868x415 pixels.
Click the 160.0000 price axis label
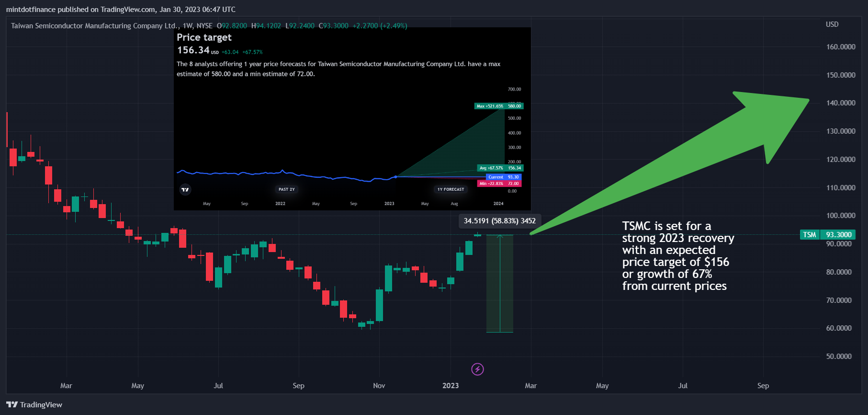[x=841, y=47]
